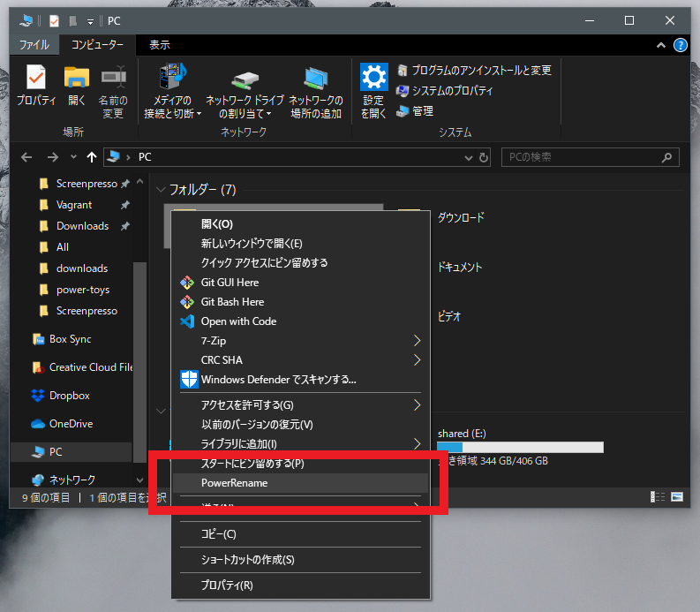
Task: Click the refresh icon in address bar
Action: [x=484, y=158]
